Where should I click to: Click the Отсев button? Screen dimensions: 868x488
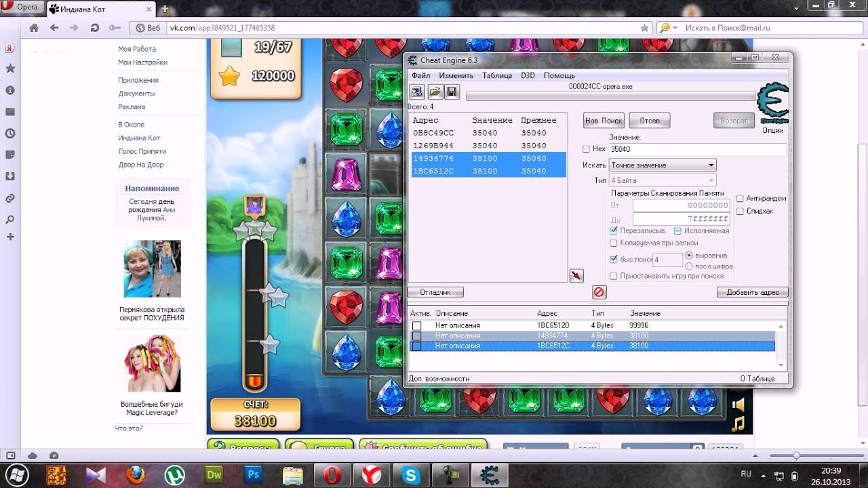click(650, 121)
